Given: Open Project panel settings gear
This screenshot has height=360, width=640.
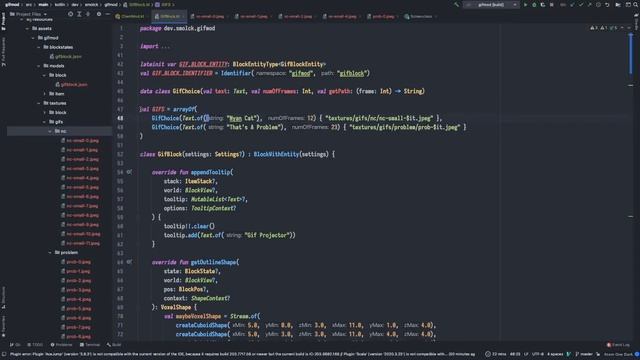Looking at the screenshot, I should [99, 14].
